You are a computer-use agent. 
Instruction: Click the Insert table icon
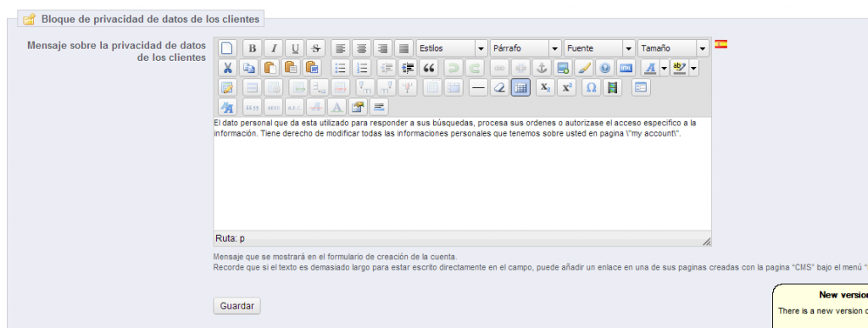click(521, 87)
